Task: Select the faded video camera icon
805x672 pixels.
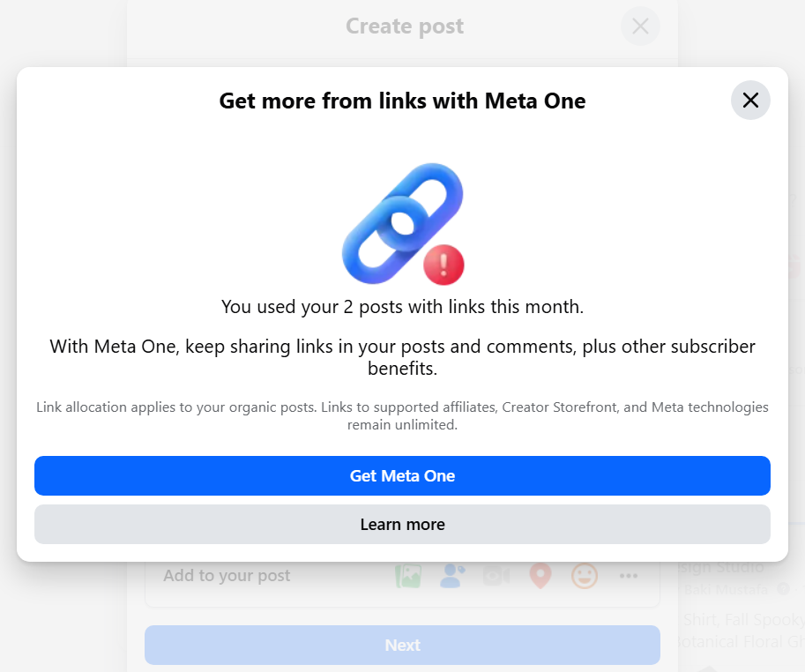Action: click(x=496, y=576)
